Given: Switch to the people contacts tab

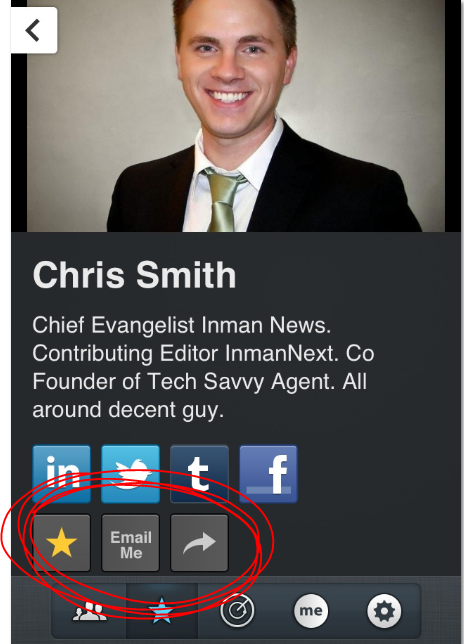Looking at the screenshot, I should point(88,611).
